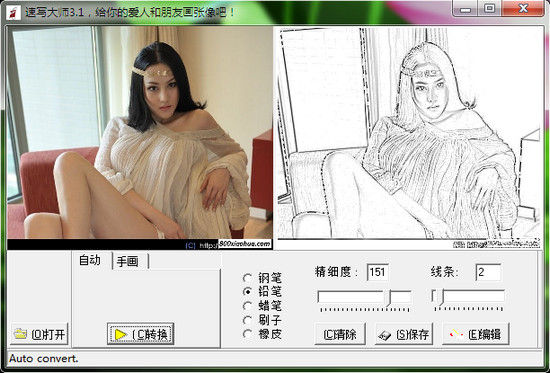Close the 速写大师 window
Image resolution: width=550 pixels, height=373 pixels.
click(x=523, y=8)
